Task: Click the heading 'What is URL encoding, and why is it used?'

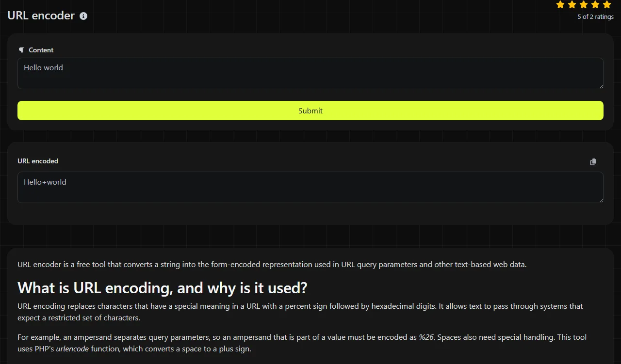Action: point(163,288)
